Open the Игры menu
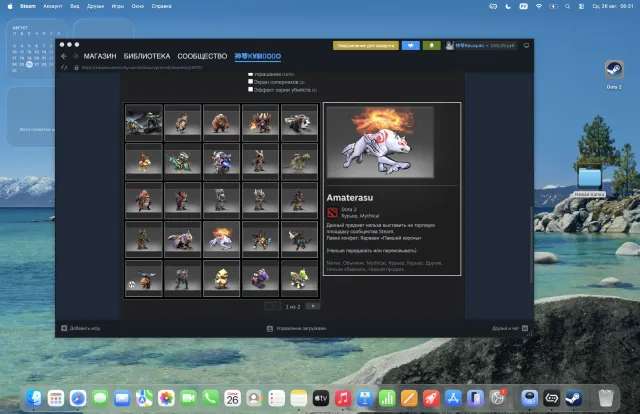640x414 pixels. pos(118,6)
